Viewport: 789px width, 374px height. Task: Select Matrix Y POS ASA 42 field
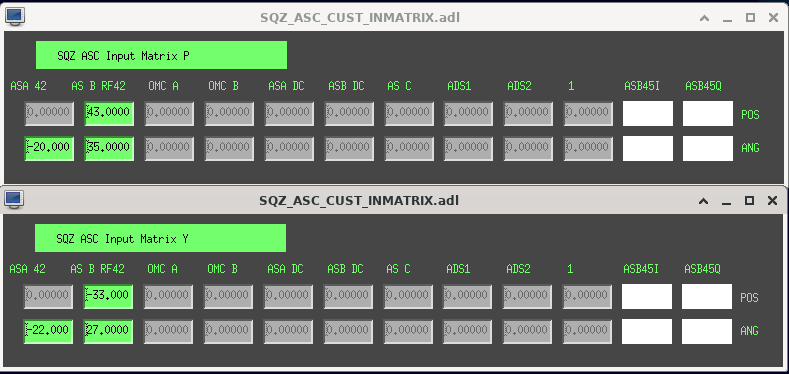[x=48, y=296]
